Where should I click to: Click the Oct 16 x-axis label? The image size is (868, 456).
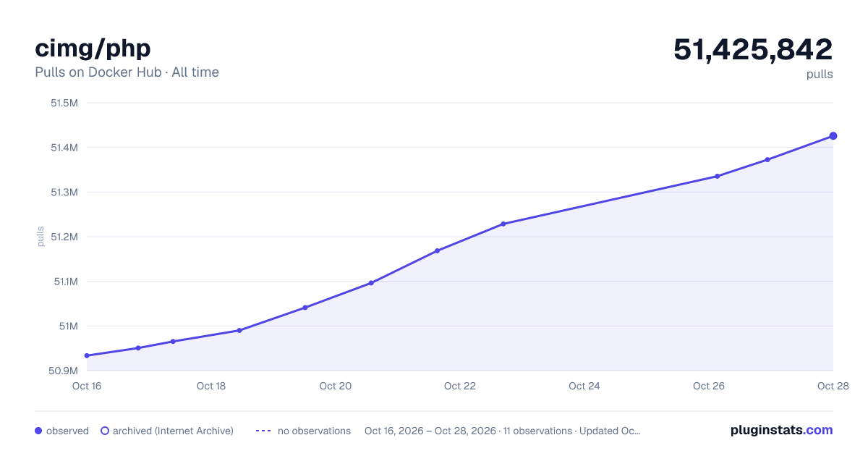[87, 386]
